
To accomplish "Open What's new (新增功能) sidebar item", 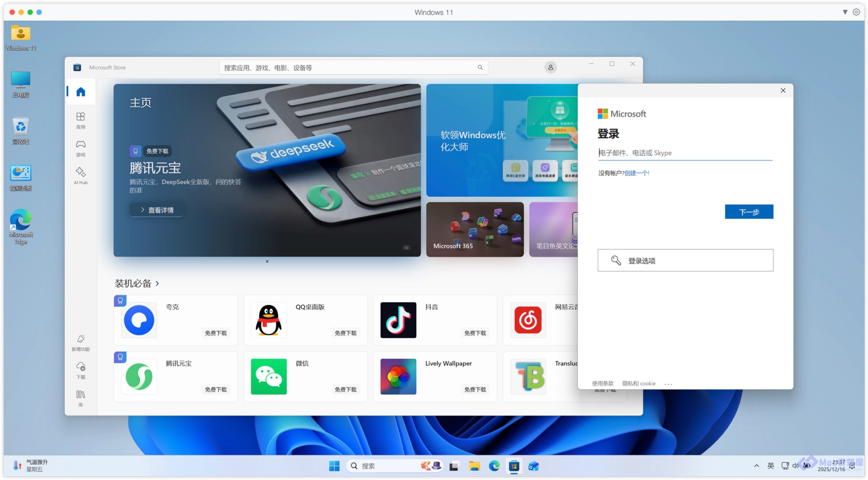I will click(x=81, y=342).
